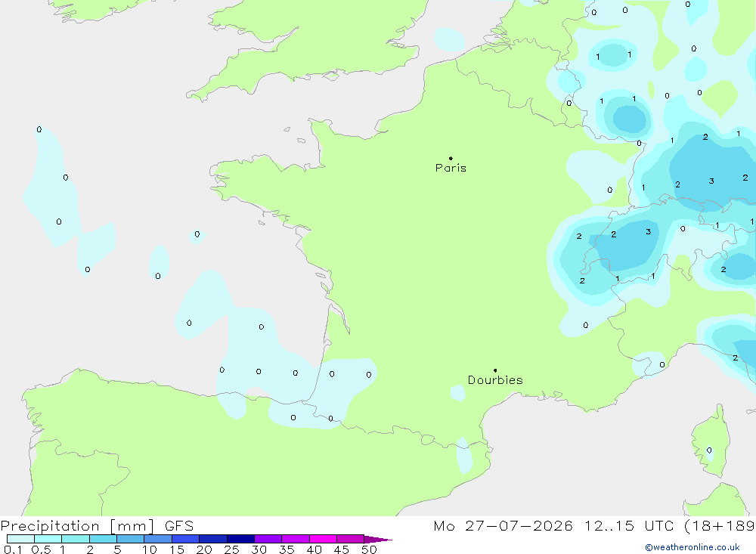Click legend scale label '40'
This screenshot has height=554, width=756.
314,549
